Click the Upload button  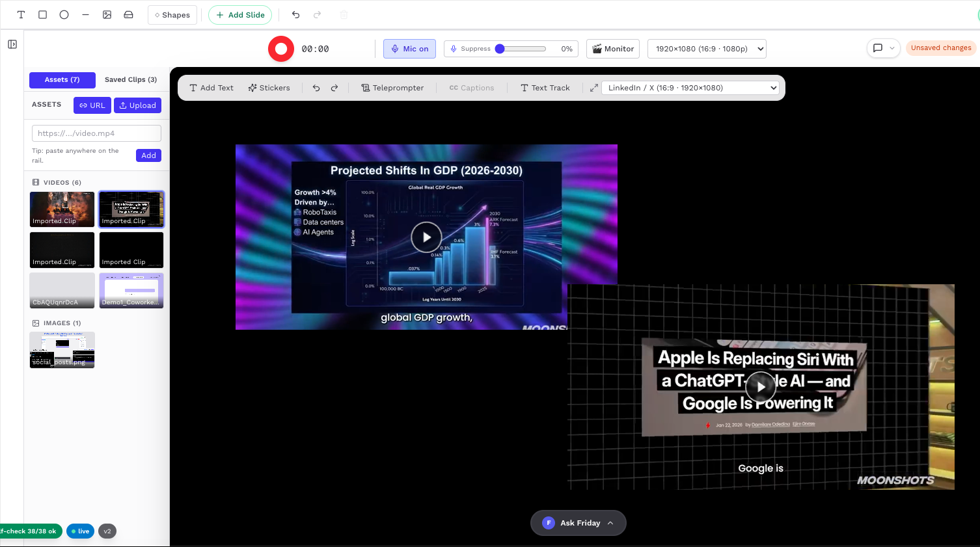pyautogui.click(x=137, y=105)
